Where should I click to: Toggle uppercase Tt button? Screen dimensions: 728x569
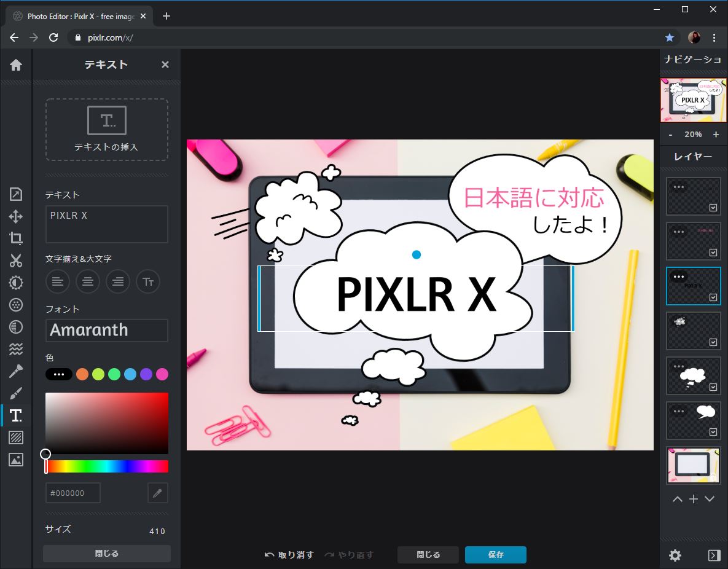click(x=148, y=281)
